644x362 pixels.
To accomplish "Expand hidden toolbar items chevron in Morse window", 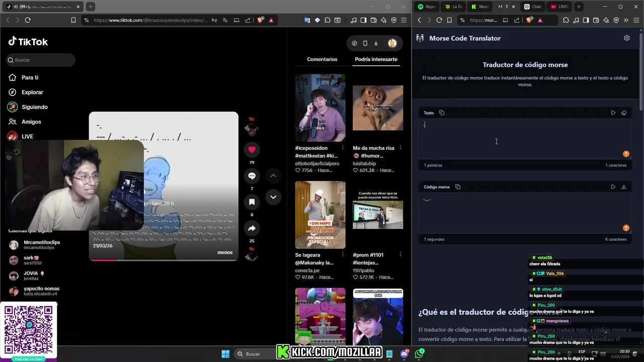I will 626,20.
